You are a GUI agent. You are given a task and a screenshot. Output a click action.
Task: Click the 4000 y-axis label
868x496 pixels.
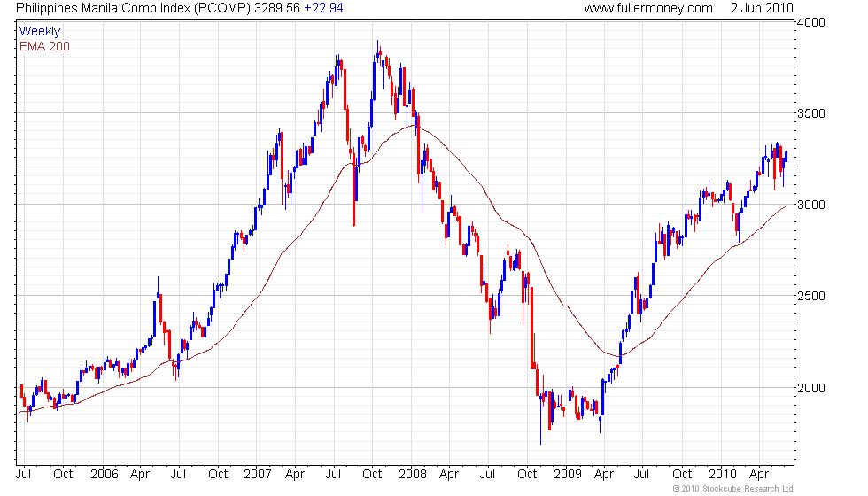pos(811,23)
